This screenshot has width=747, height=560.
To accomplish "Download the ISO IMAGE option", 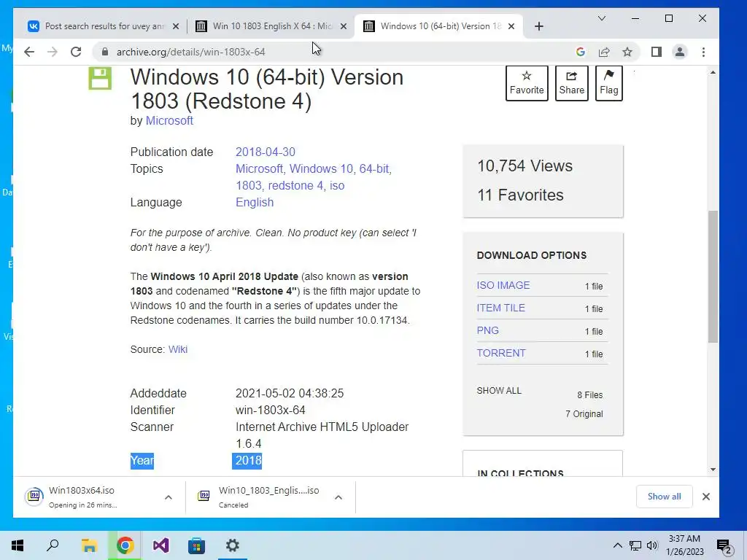I will (503, 285).
